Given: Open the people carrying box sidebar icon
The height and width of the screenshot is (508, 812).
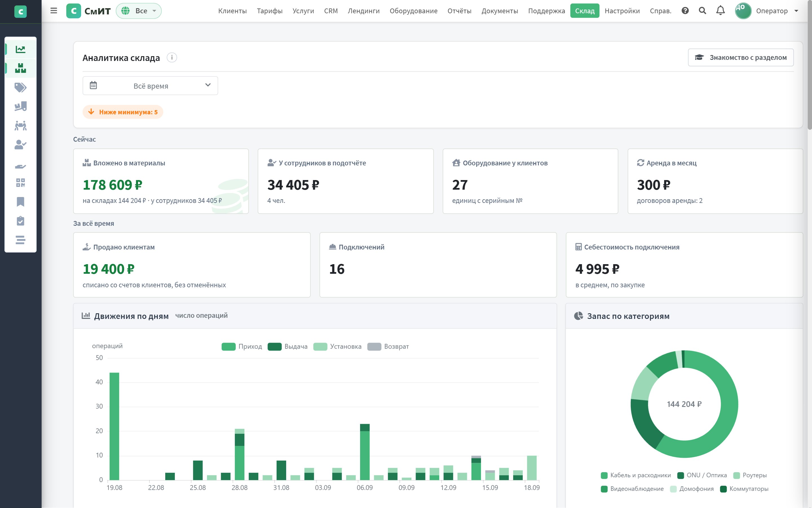Looking at the screenshot, I should pyautogui.click(x=21, y=126).
